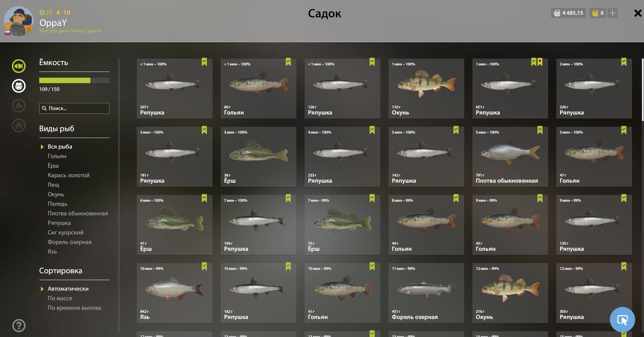Toggle trophy star marker on 651 г Ряпушка
Screen dimensions: 644x337
click(x=540, y=62)
